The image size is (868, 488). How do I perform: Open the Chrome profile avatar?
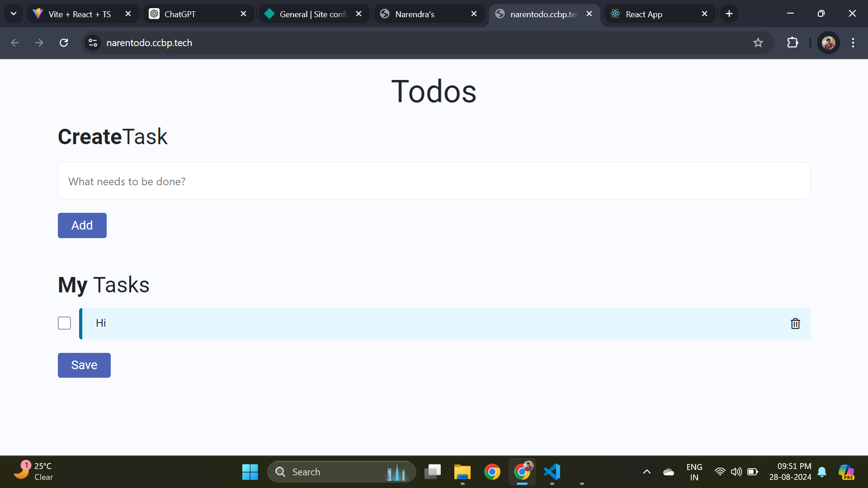828,43
